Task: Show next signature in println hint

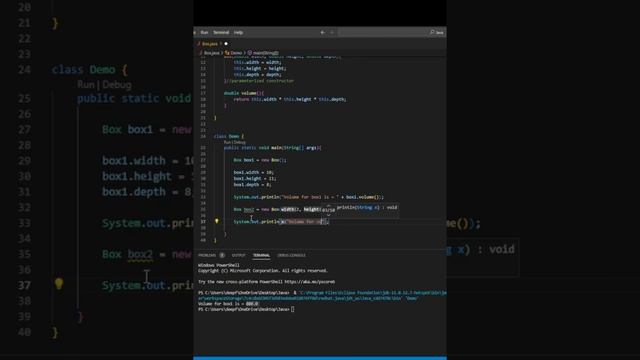Action: [329, 215]
